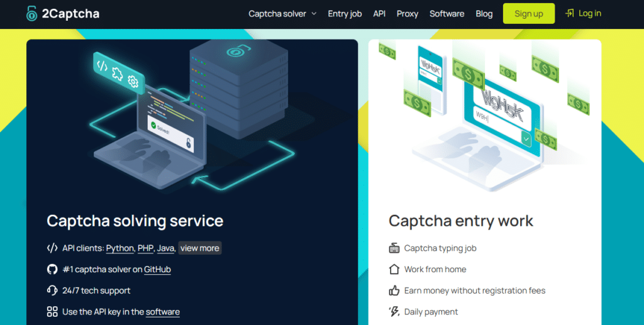Open the Entry job menu item
This screenshot has height=325, width=644.
(x=345, y=14)
